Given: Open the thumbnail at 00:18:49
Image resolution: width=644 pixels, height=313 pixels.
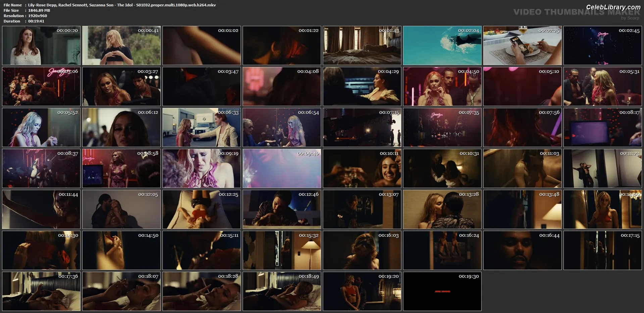Looking at the screenshot, I should [282, 291].
